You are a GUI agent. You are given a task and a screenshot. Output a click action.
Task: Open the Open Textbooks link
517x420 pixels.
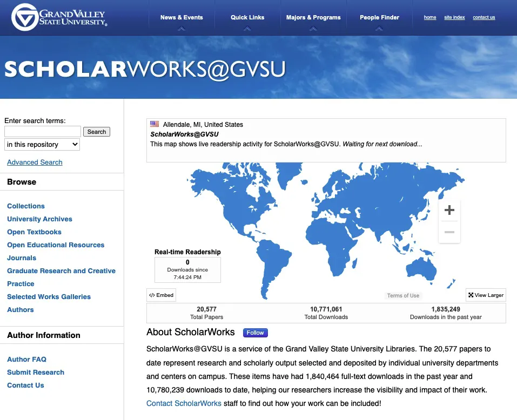(x=34, y=232)
